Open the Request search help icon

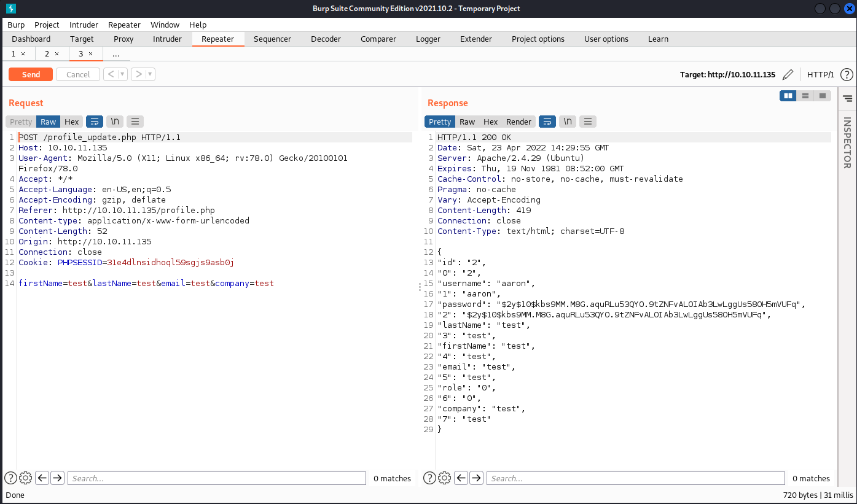[x=11, y=478]
